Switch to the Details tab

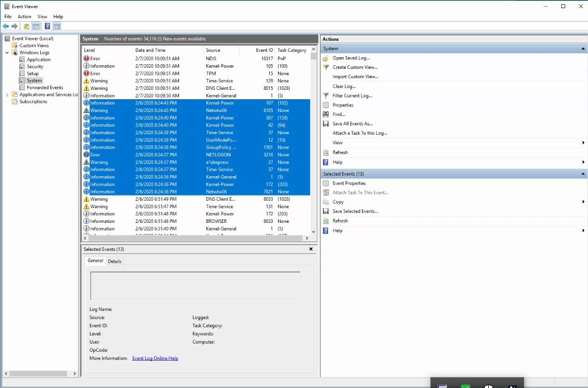tap(114, 261)
